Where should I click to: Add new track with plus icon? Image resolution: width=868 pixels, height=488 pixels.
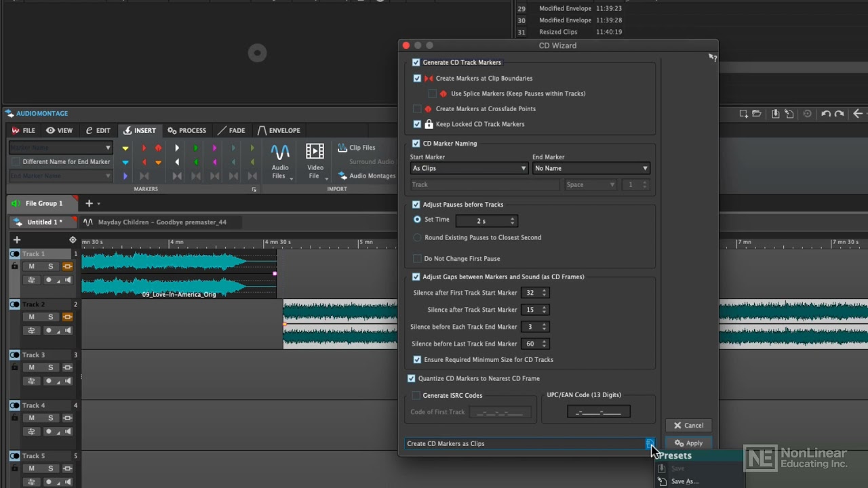(x=17, y=239)
